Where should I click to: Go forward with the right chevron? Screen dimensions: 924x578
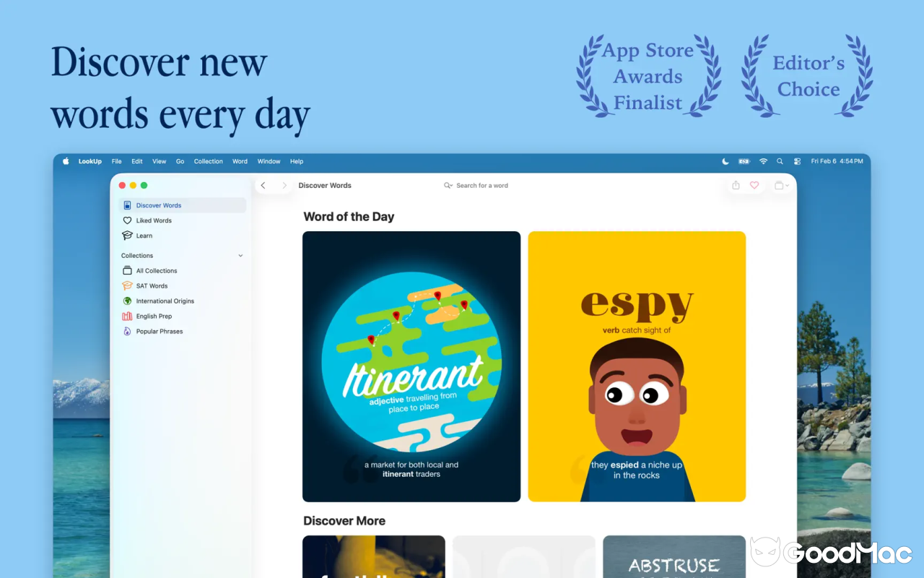point(284,186)
